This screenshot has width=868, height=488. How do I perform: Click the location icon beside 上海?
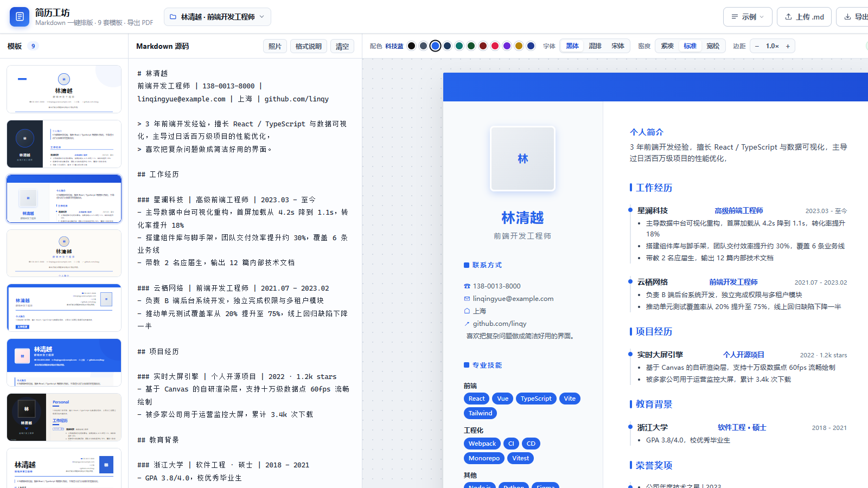[x=467, y=311]
